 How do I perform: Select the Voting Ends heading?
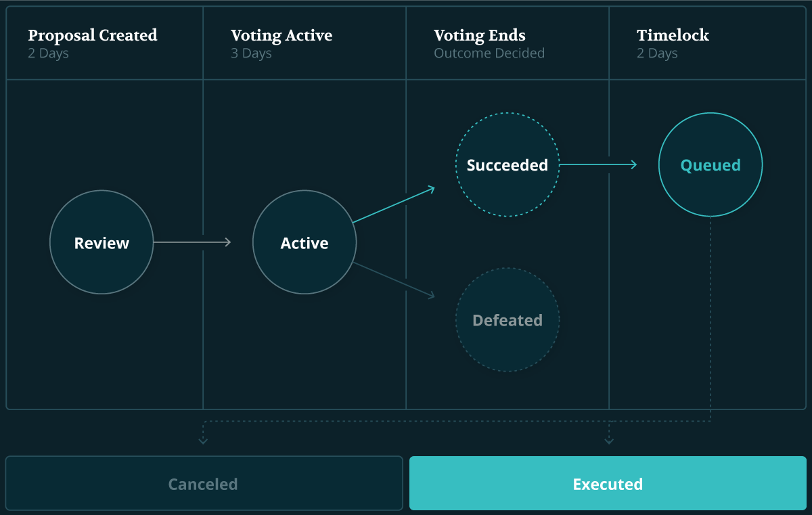(x=480, y=35)
